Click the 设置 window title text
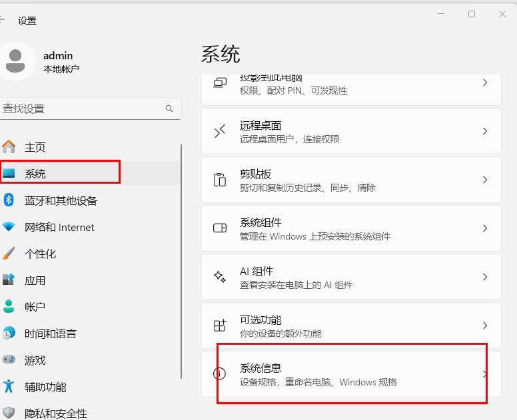The image size is (517, 420). pyautogui.click(x=27, y=21)
